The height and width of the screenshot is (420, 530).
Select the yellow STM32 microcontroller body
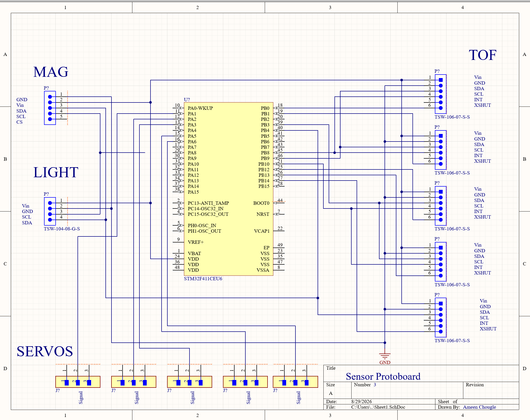click(x=229, y=189)
